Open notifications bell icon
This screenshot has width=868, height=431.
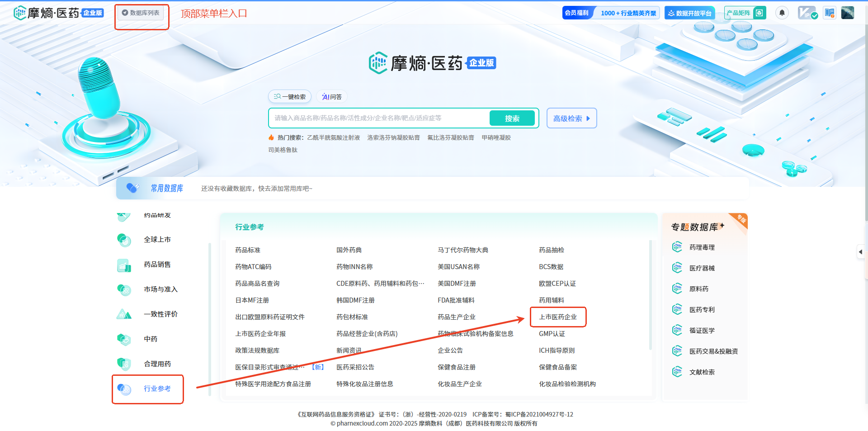tap(782, 13)
